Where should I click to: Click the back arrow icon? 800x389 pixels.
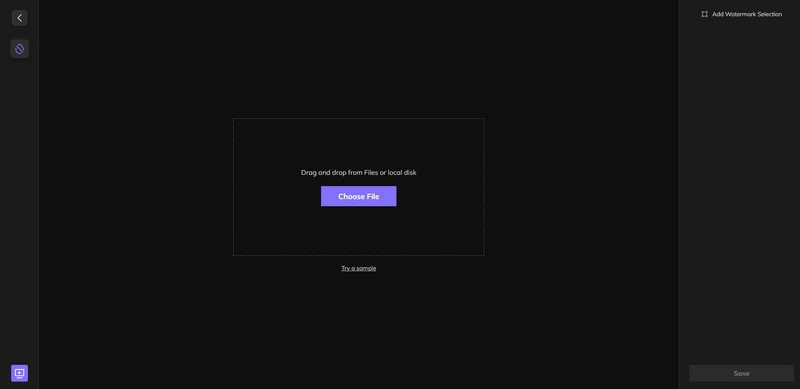point(19,18)
